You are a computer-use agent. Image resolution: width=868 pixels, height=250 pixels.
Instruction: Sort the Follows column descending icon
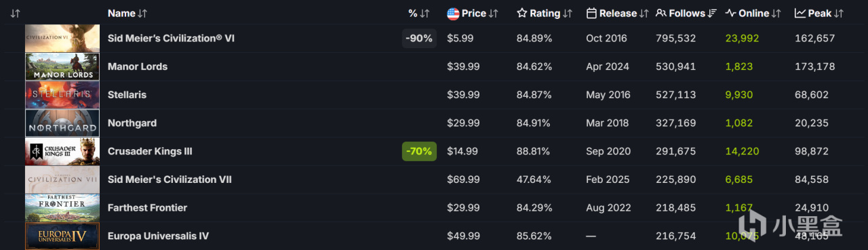click(x=711, y=14)
